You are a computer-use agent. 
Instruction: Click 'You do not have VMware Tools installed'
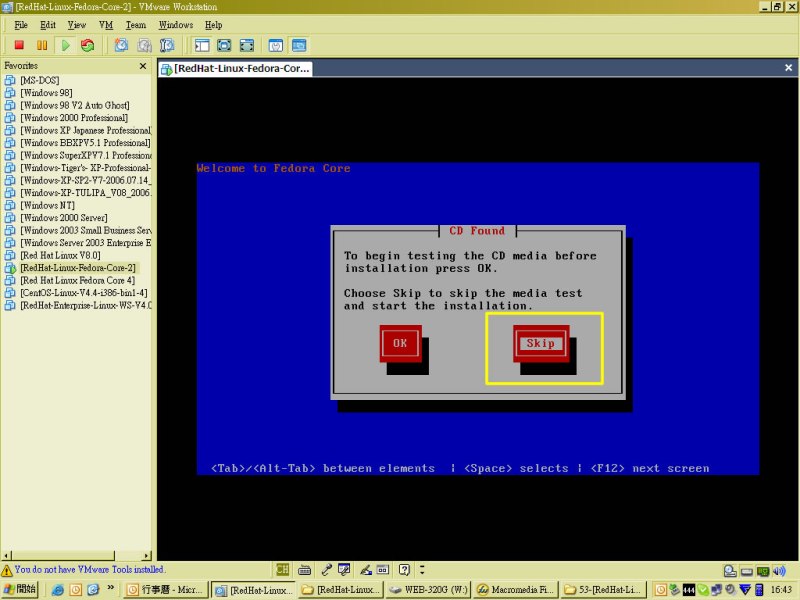[x=89, y=569]
